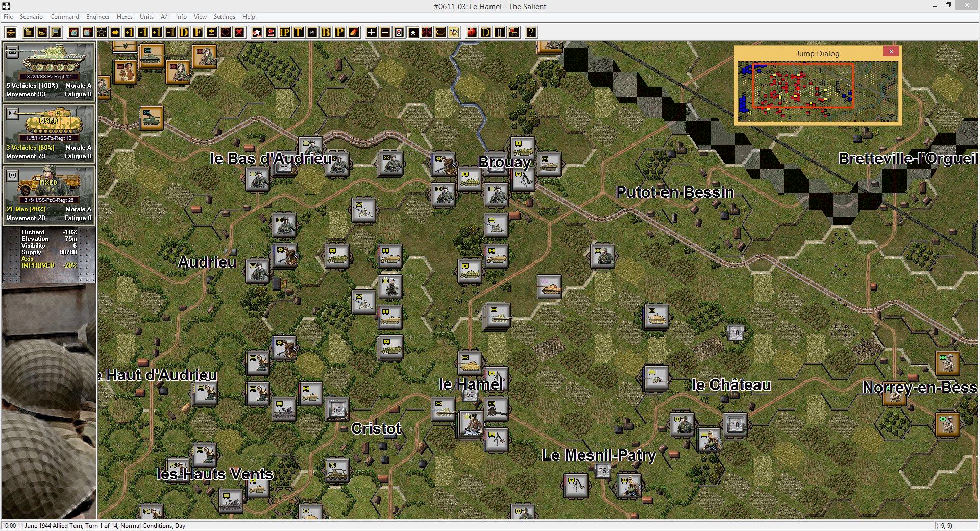Click the red cross with minus icon
980x531 pixels.
[x=271, y=32]
